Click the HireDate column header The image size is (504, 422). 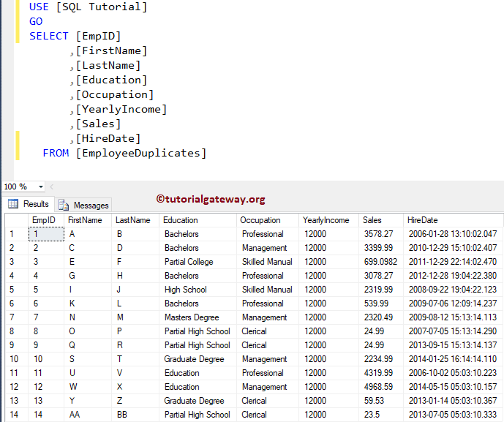pos(424,220)
